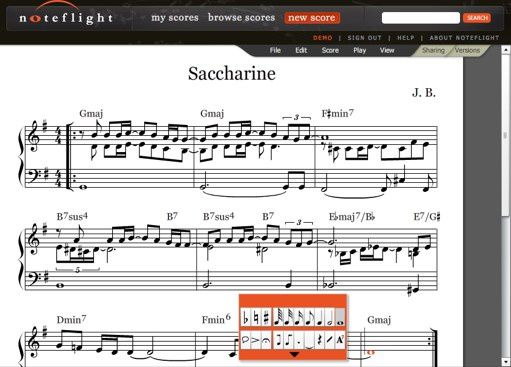Select the flat accidental in note palette
This screenshot has height=367, width=511.
(x=245, y=317)
